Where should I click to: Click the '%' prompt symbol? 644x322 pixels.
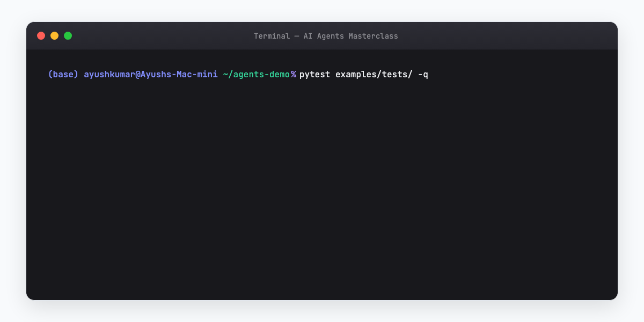pos(294,74)
